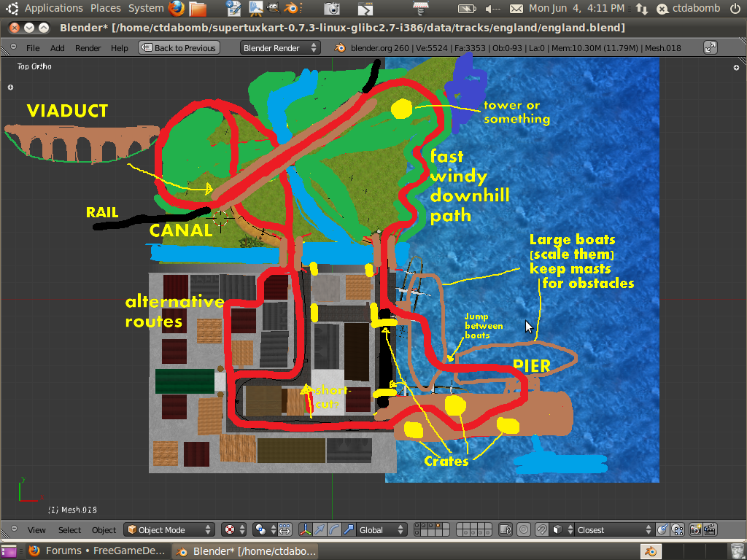747x560 pixels.
Task: Click the snap magnet icon
Action: coord(542,530)
